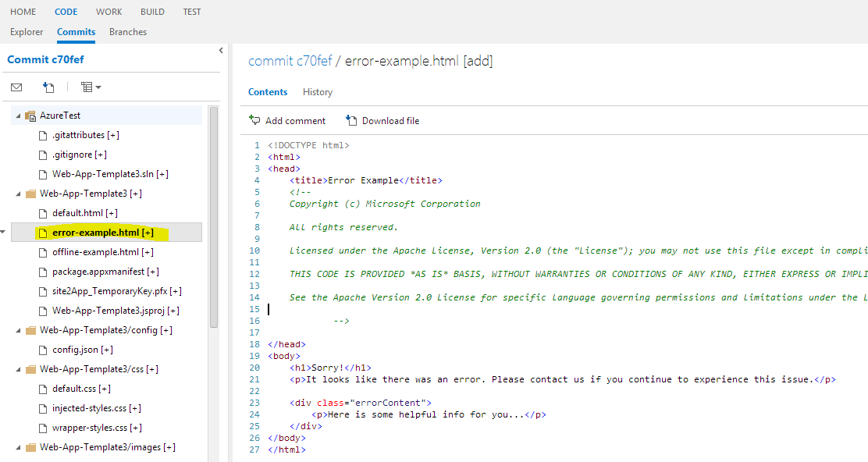Image resolution: width=868 pixels, height=462 pixels.
Task: Switch to the Branches tab
Action: pos(128,32)
